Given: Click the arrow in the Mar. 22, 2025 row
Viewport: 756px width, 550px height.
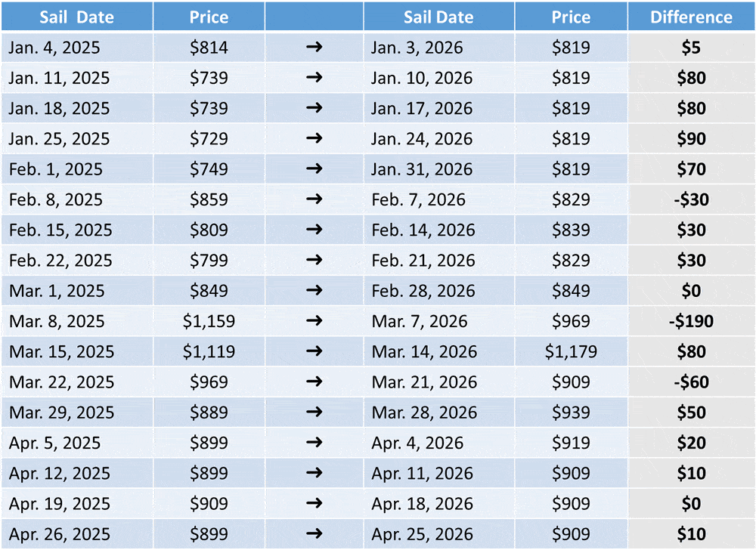Looking at the screenshot, I should click(314, 382).
